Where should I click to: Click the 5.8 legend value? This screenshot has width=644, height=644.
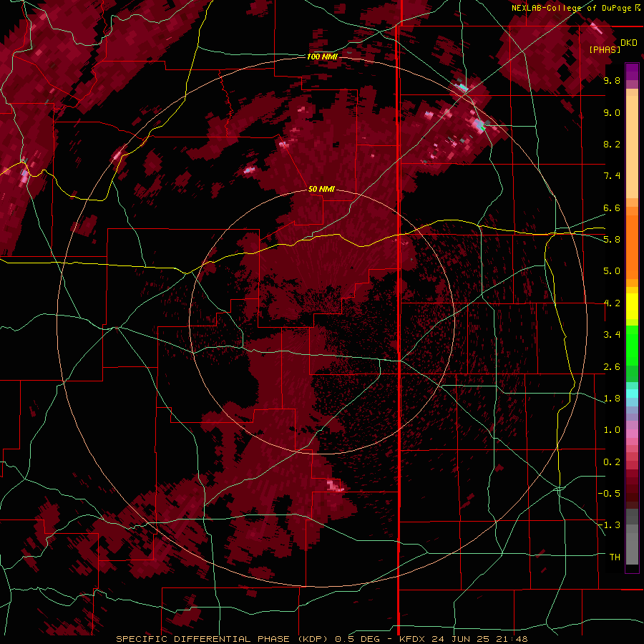[x=612, y=240]
